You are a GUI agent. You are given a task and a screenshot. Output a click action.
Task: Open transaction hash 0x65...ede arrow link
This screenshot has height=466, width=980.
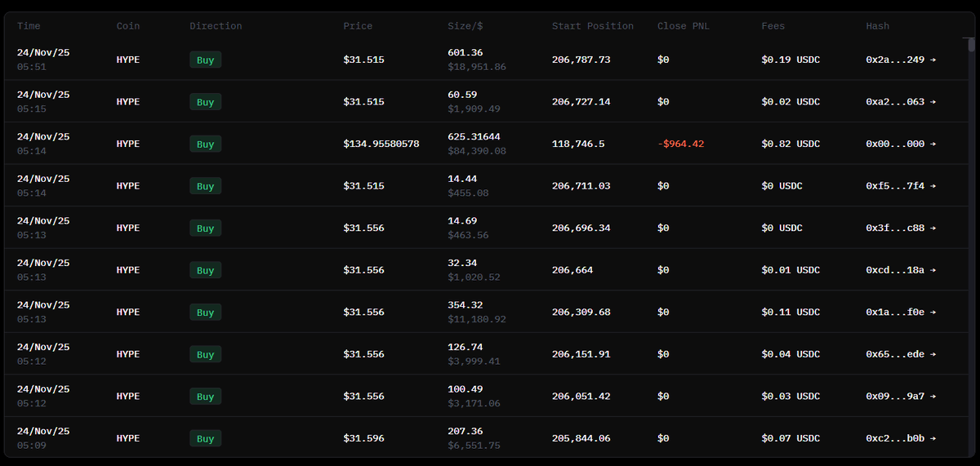901,354
